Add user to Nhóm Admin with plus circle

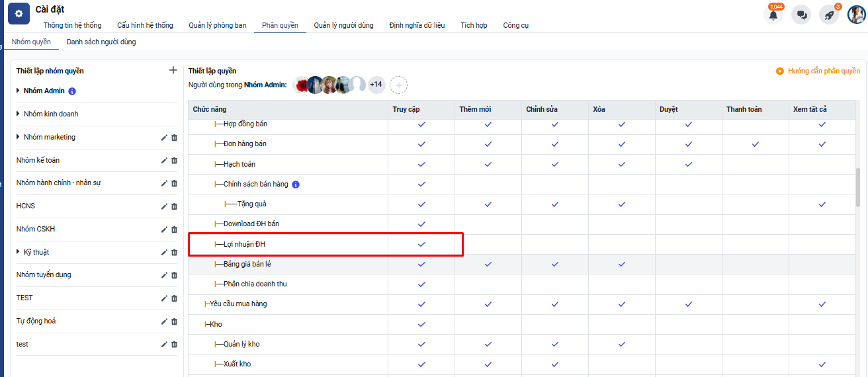(399, 85)
